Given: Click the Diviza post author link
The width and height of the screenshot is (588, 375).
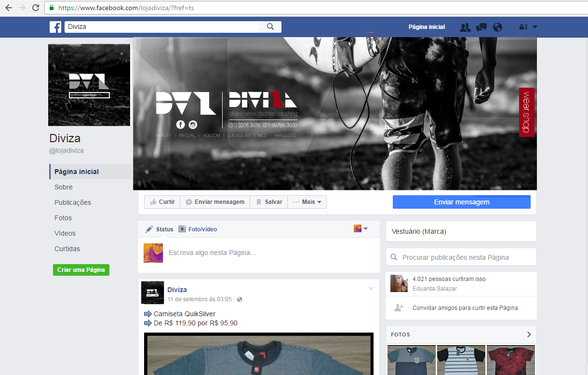Looking at the screenshot, I should pyautogui.click(x=177, y=290).
